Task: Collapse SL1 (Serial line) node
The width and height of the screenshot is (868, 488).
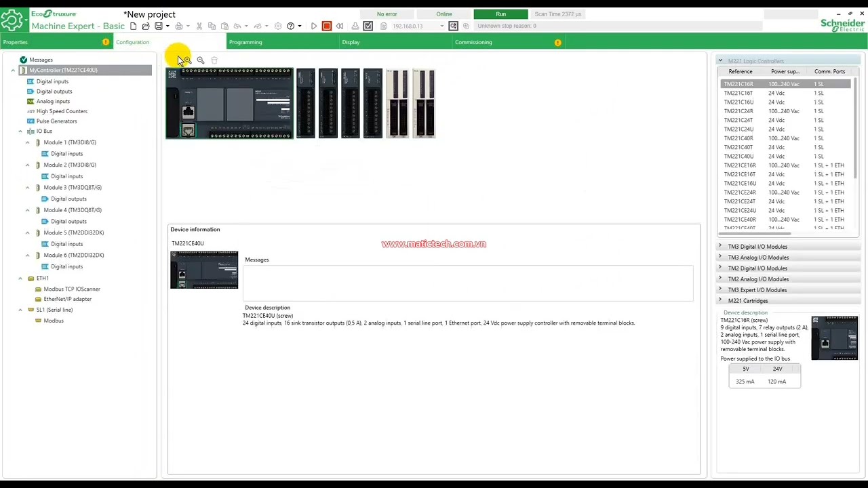Action: (20, 310)
